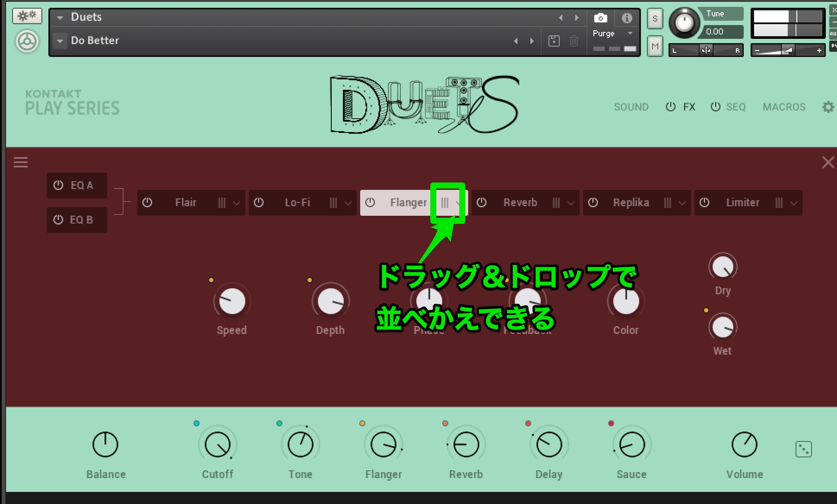This screenshot has height=504, width=837.
Task: Select the Replika effect slot
Action: [631, 202]
